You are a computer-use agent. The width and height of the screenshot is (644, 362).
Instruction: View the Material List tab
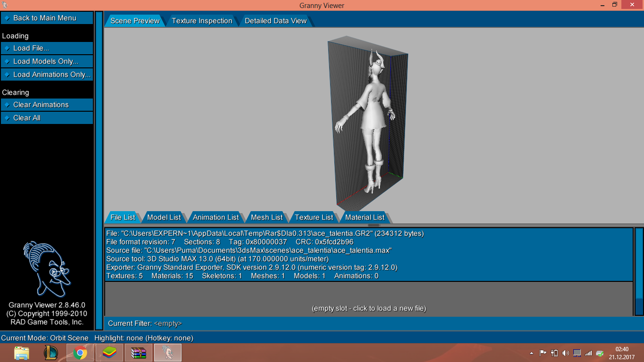(x=364, y=217)
